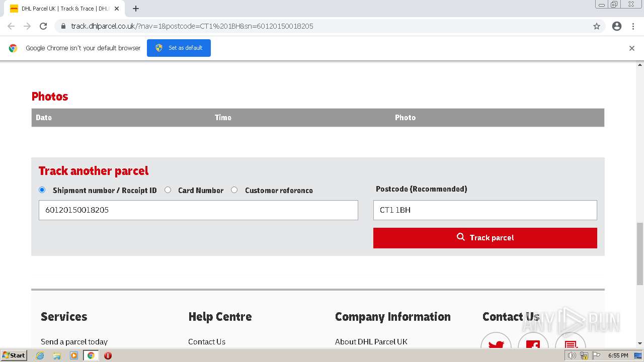
Task: Click the page vertical scrollbar thumb
Action: tap(640, 253)
